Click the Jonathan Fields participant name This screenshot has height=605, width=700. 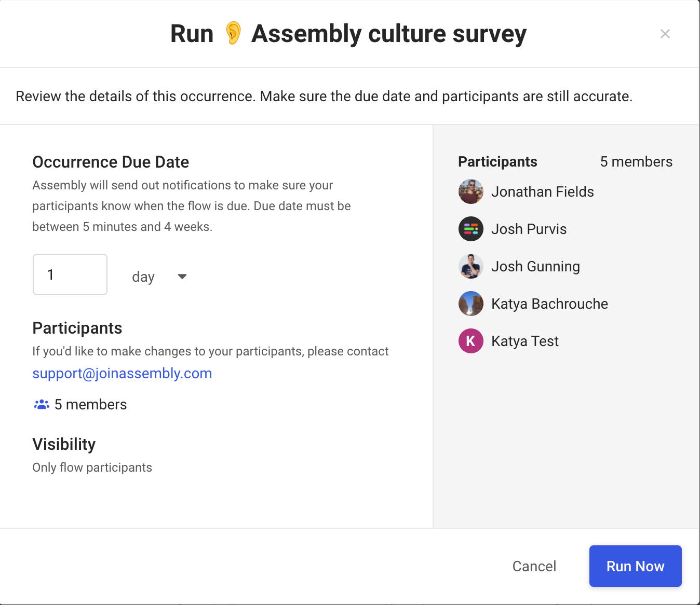pyautogui.click(x=542, y=192)
